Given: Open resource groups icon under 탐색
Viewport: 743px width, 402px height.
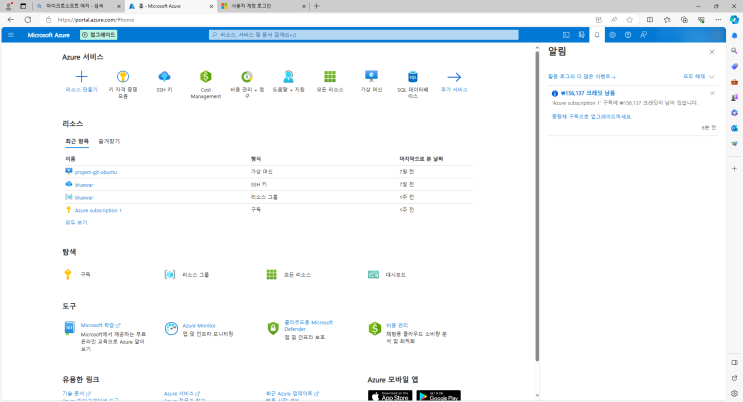Looking at the screenshot, I should [170, 274].
